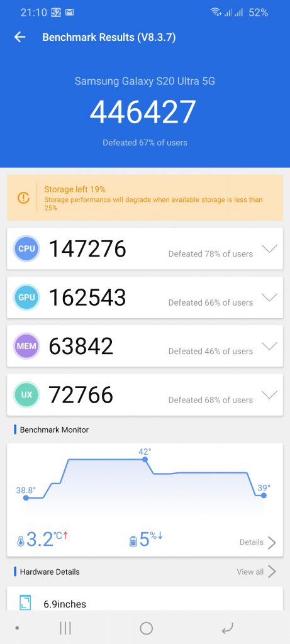The image size is (290, 644).
Task: Open View all hardware details
Action: click(256, 571)
